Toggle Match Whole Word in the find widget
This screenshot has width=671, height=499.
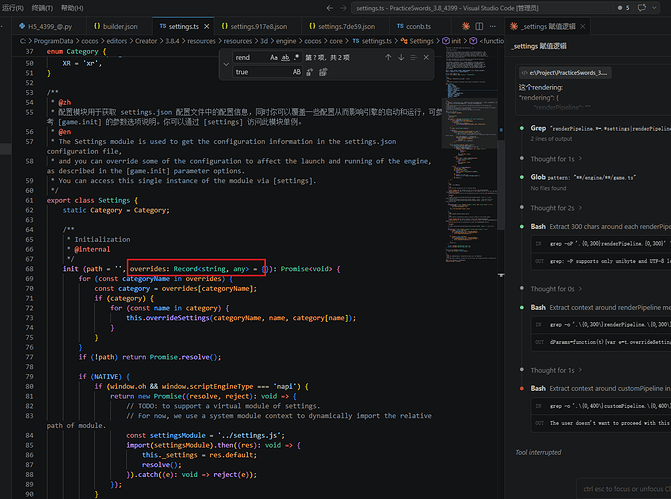285,57
